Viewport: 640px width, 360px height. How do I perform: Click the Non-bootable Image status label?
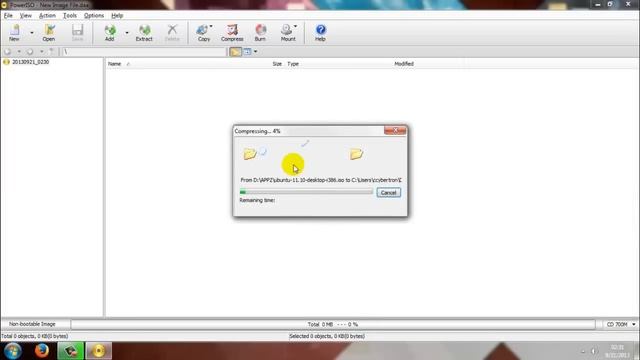point(32,324)
